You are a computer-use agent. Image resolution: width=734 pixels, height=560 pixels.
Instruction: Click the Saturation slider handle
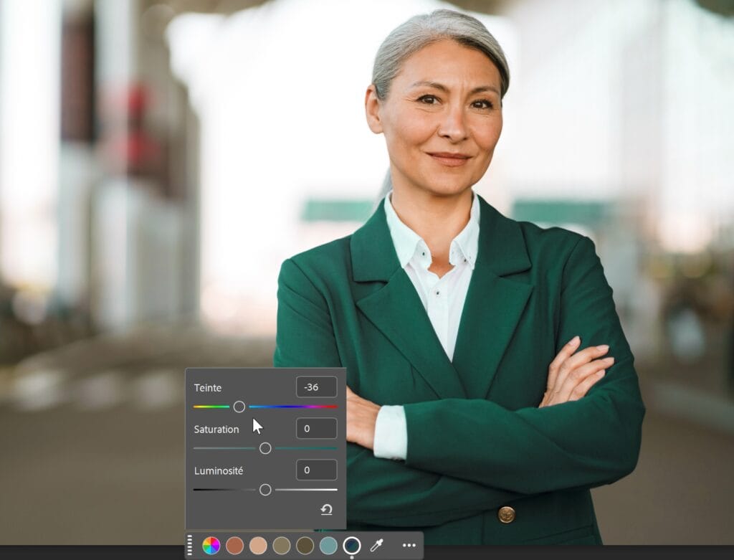265,447
